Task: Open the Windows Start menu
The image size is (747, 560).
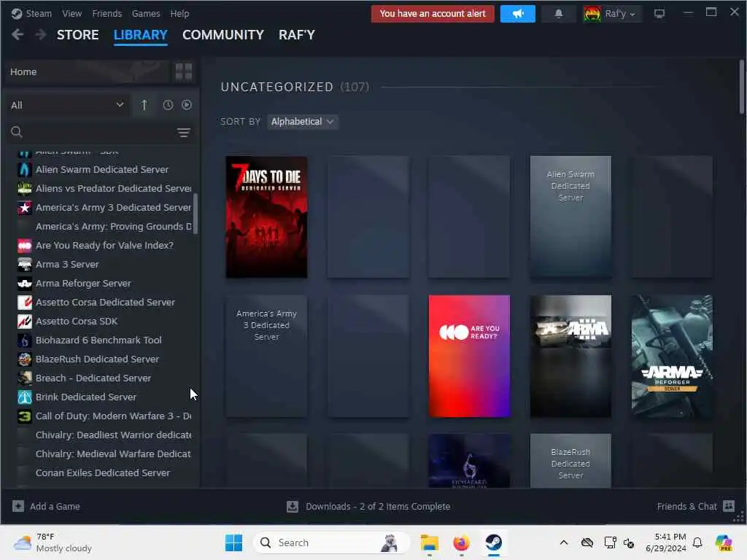Action: click(x=233, y=542)
